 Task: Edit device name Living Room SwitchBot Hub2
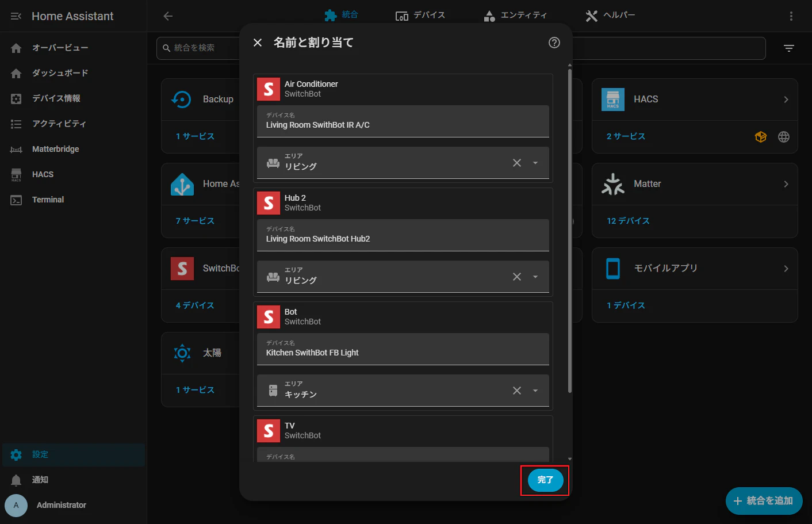403,235
